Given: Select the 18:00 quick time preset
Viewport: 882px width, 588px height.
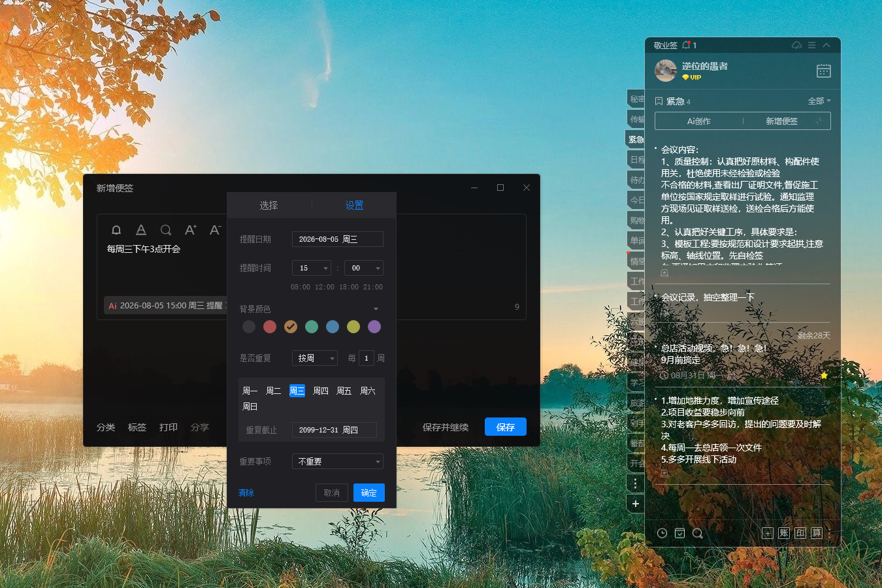Looking at the screenshot, I should point(349,287).
